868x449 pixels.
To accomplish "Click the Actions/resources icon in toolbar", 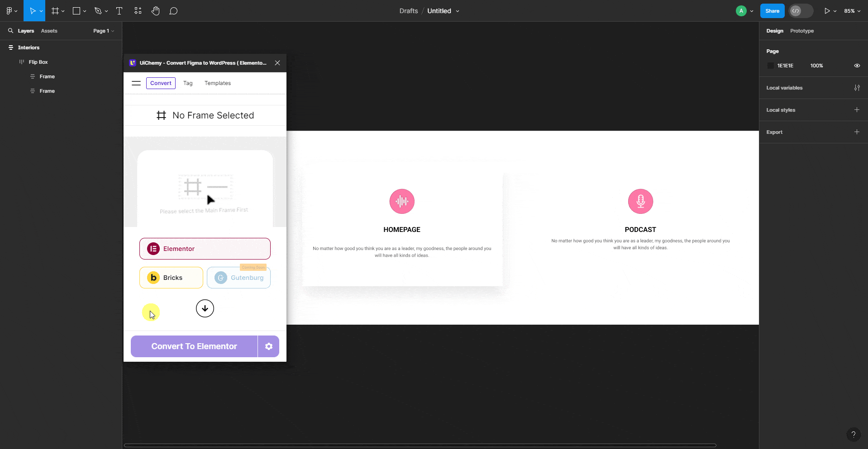I will tap(138, 10).
